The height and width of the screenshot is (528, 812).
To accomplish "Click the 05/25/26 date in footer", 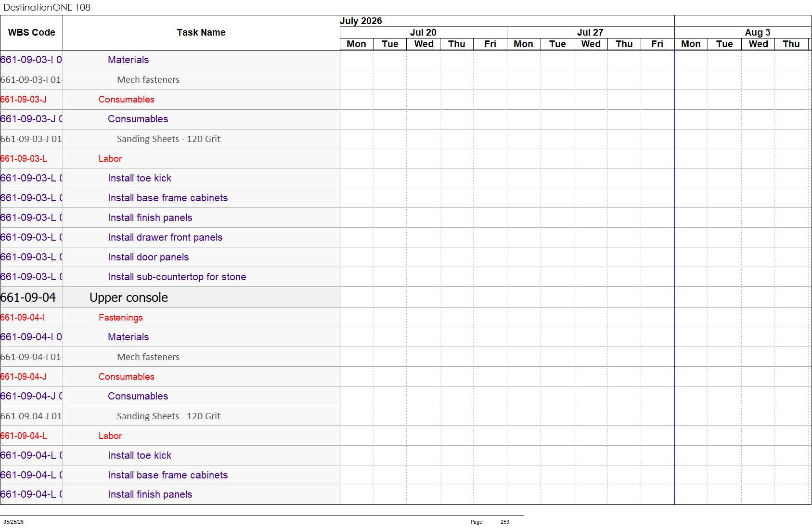I will click(x=13, y=522).
